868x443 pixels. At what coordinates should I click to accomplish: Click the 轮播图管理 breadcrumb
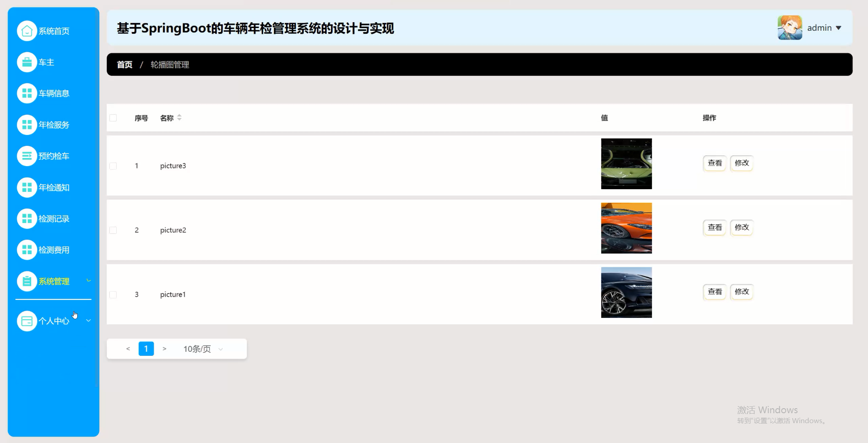[x=170, y=65]
